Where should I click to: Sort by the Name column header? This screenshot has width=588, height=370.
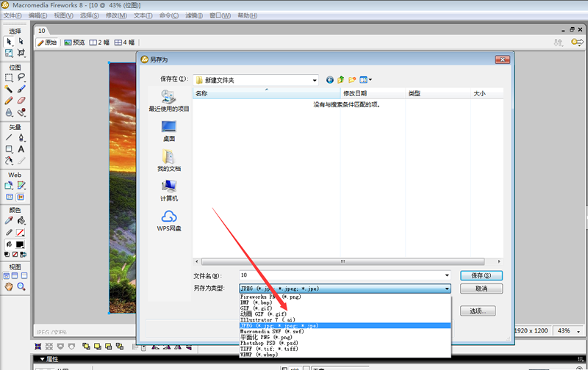(x=267, y=93)
